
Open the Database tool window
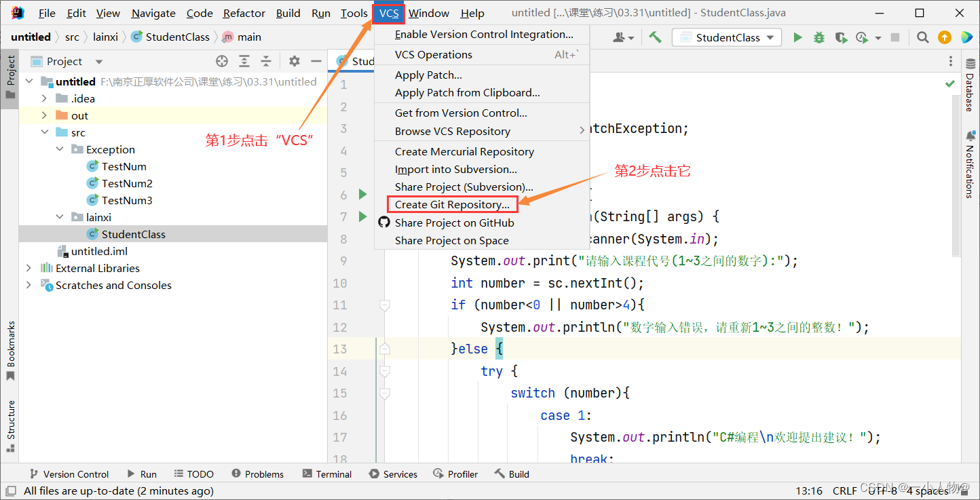tap(970, 85)
